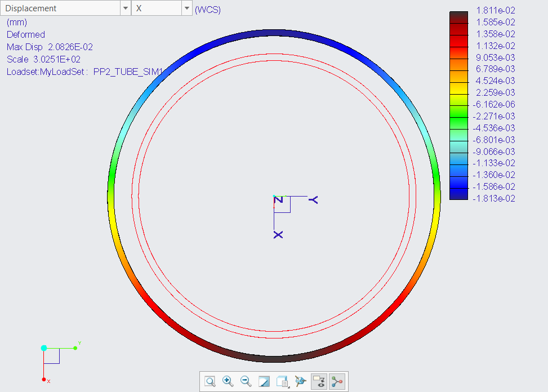Toggle the spin center display button
This screenshot has height=392, width=548.
point(337,381)
